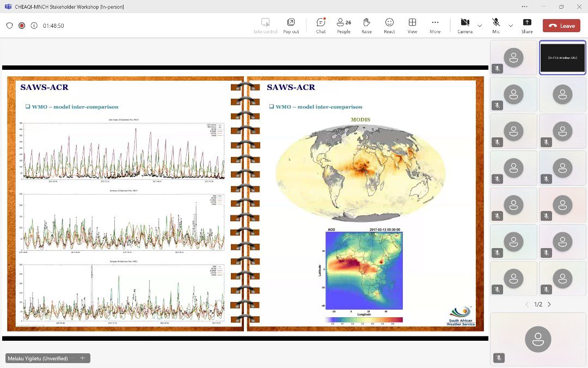Toggle the Camera on
This screenshot has height=368, width=588.
pyautogui.click(x=465, y=26)
